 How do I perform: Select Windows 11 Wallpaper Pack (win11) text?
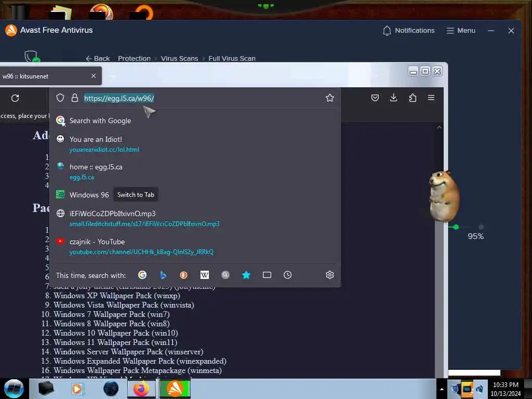click(x=115, y=342)
